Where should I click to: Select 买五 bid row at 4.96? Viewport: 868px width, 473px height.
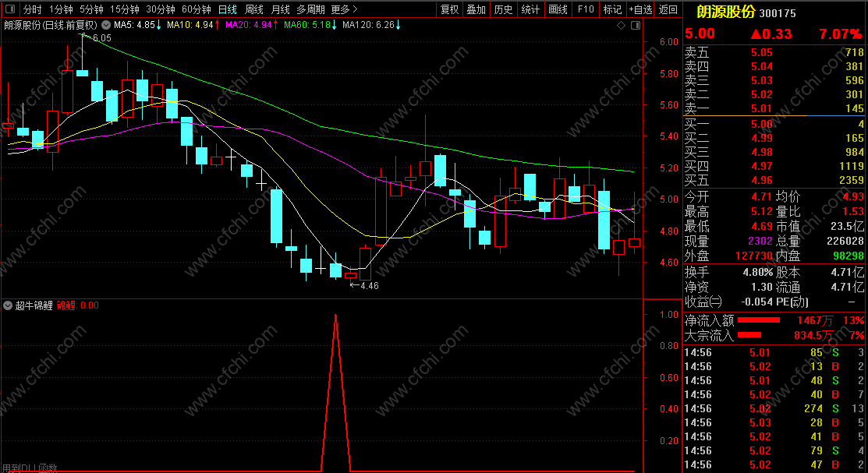(774, 180)
